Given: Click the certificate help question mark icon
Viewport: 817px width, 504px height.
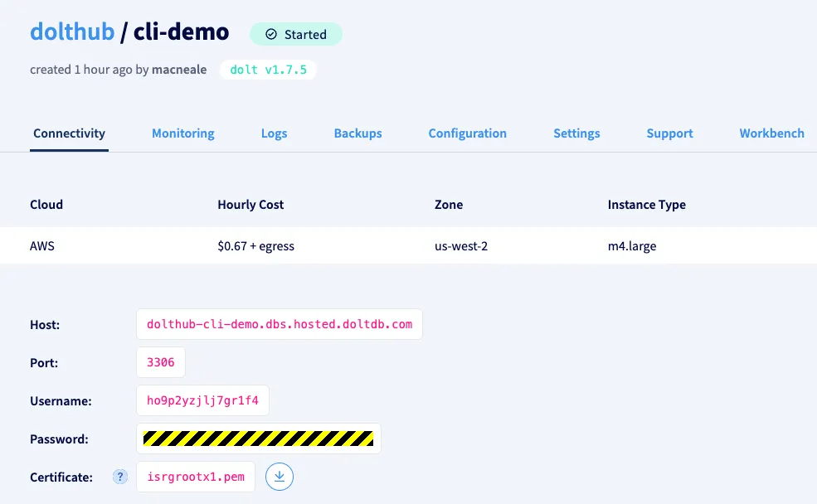Looking at the screenshot, I should point(120,477).
